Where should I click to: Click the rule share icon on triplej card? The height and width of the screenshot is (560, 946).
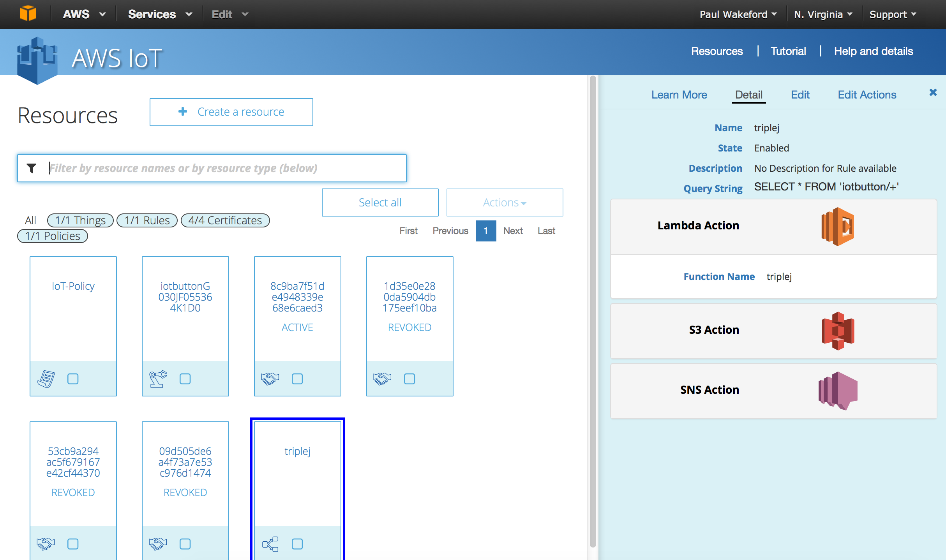click(x=270, y=544)
